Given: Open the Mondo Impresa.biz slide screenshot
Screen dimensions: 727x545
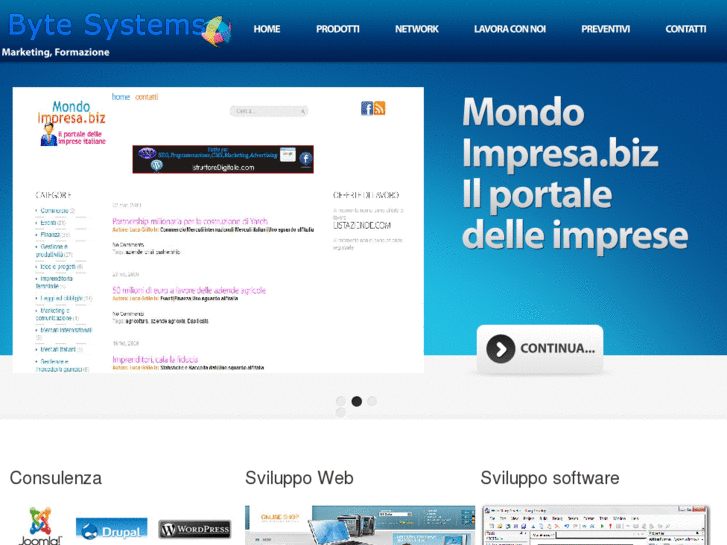Looking at the screenshot, I should click(x=218, y=230).
